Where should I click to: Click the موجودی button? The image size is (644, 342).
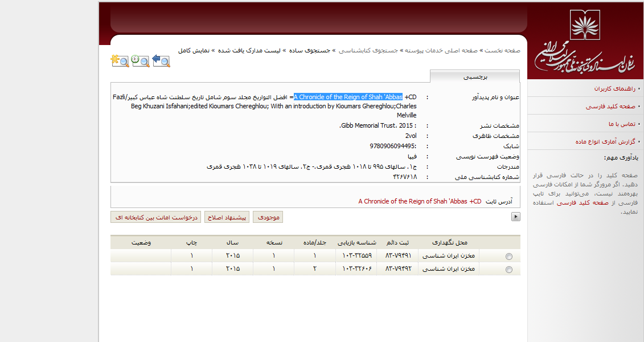(x=268, y=217)
